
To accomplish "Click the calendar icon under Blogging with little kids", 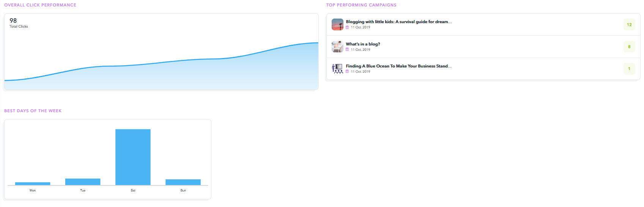I will click(347, 27).
